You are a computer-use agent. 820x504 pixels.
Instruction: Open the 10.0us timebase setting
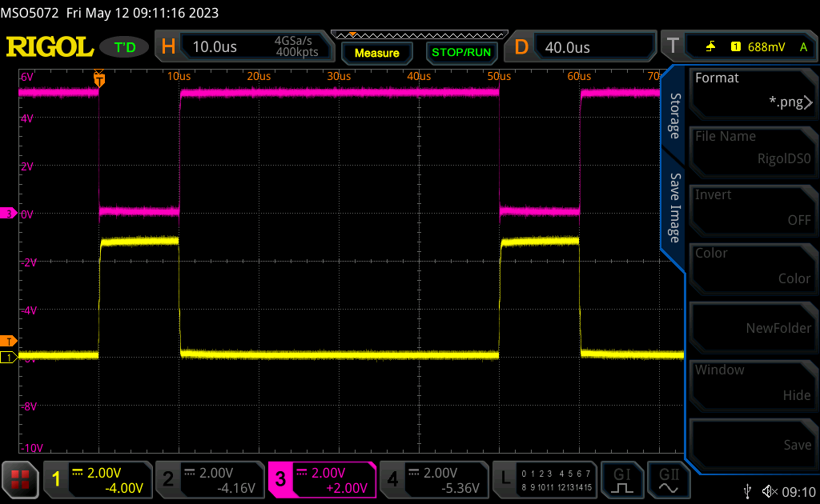click(x=215, y=47)
